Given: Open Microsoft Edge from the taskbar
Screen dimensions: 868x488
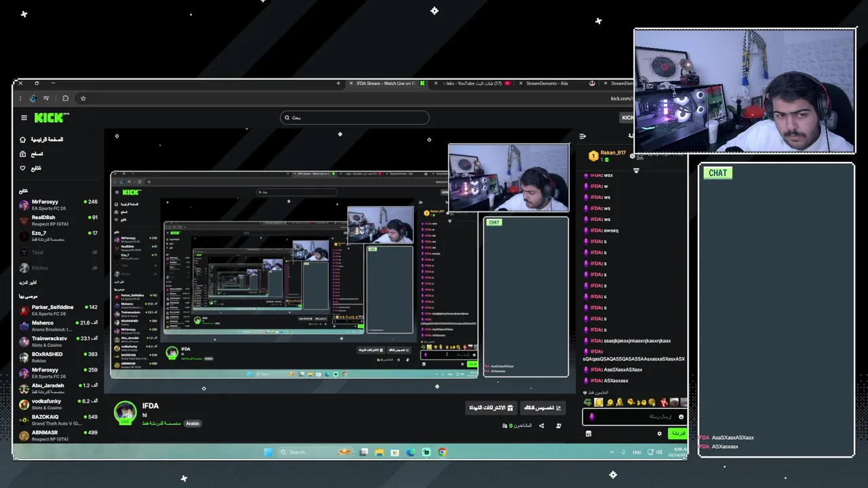Looking at the screenshot, I should click(410, 452).
